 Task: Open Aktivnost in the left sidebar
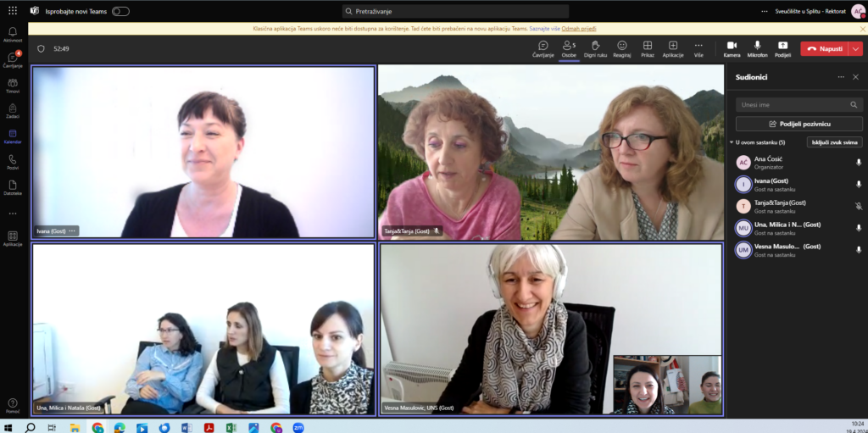(x=13, y=34)
